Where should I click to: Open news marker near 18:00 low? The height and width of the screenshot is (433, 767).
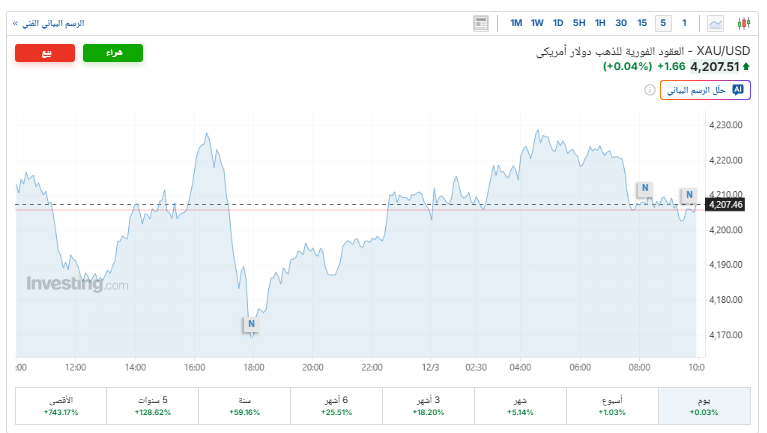click(x=251, y=324)
